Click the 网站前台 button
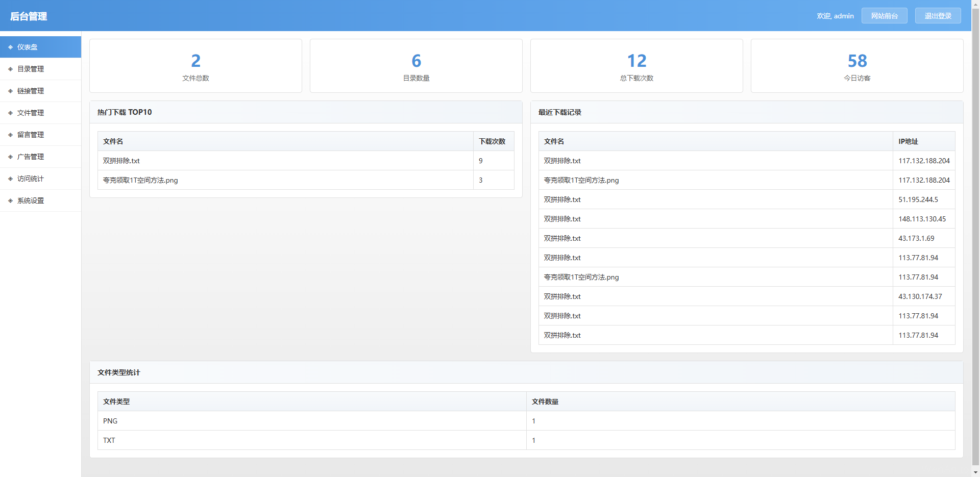This screenshot has height=477, width=980. click(x=884, y=16)
